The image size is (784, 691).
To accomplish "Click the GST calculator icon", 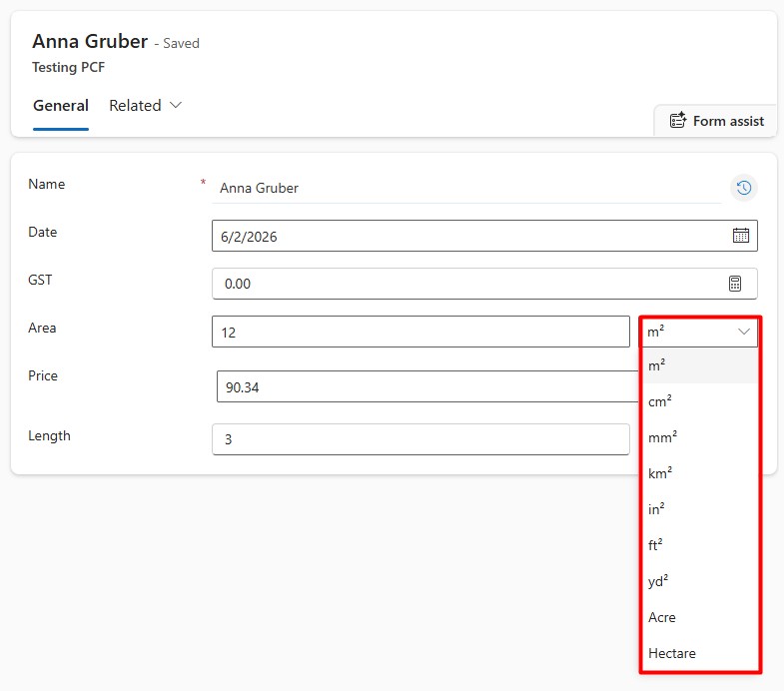I will 734,284.
